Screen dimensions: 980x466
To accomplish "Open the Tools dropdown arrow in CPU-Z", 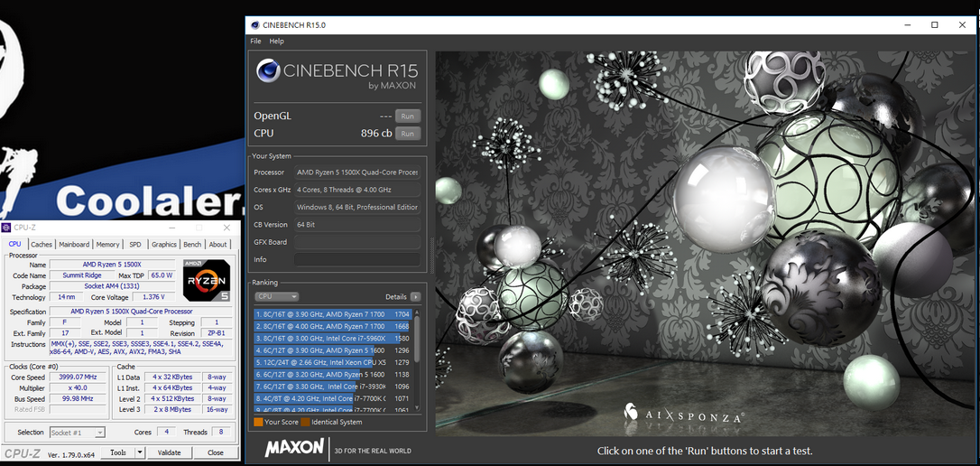I will (140, 452).
